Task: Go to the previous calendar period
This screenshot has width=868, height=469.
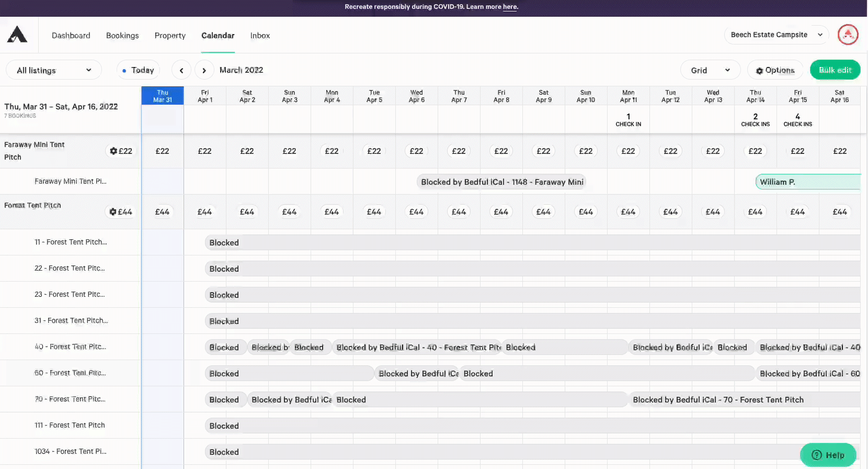Action: (x=181, y=70)
